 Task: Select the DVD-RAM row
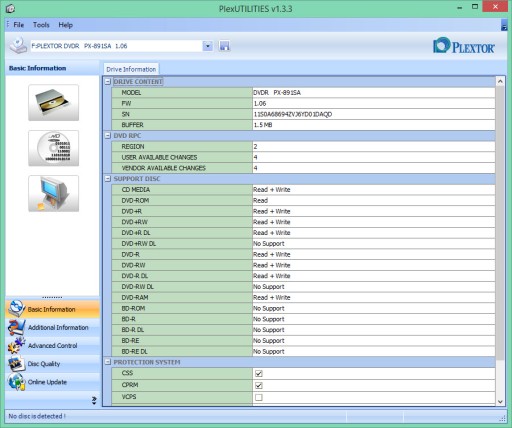(303, 297)
